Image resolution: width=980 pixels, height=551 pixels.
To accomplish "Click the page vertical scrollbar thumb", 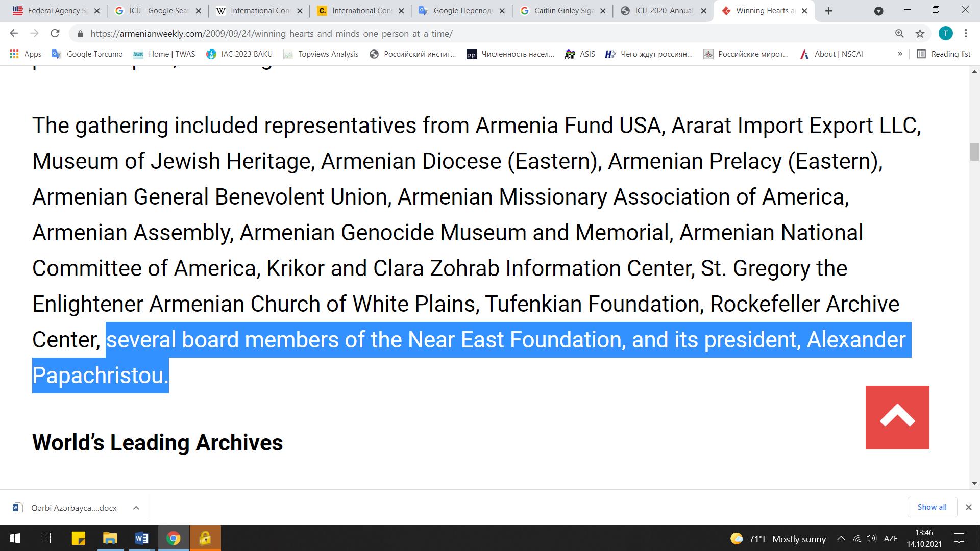I will pyautogui.click(x=974, y=153).
